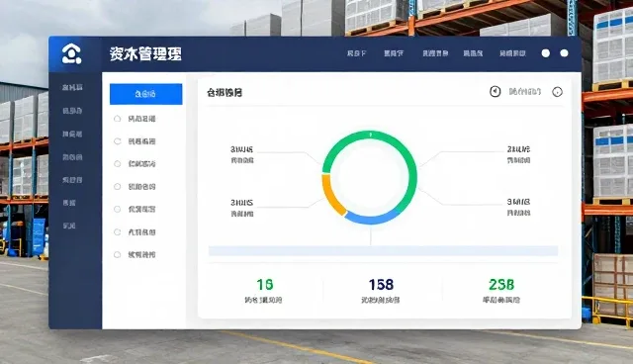Click the circular info icon at card header's right
Viewport: 633px width, 364px height.
click(x=557, y=92)
